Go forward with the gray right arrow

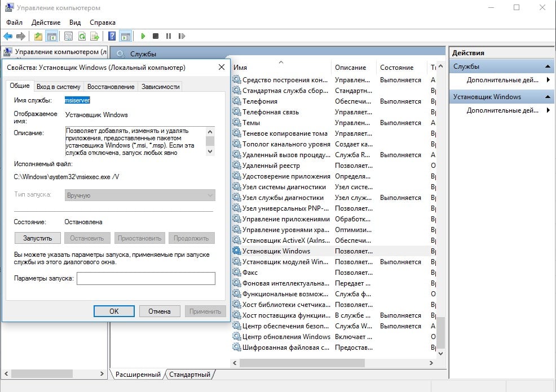21,36
